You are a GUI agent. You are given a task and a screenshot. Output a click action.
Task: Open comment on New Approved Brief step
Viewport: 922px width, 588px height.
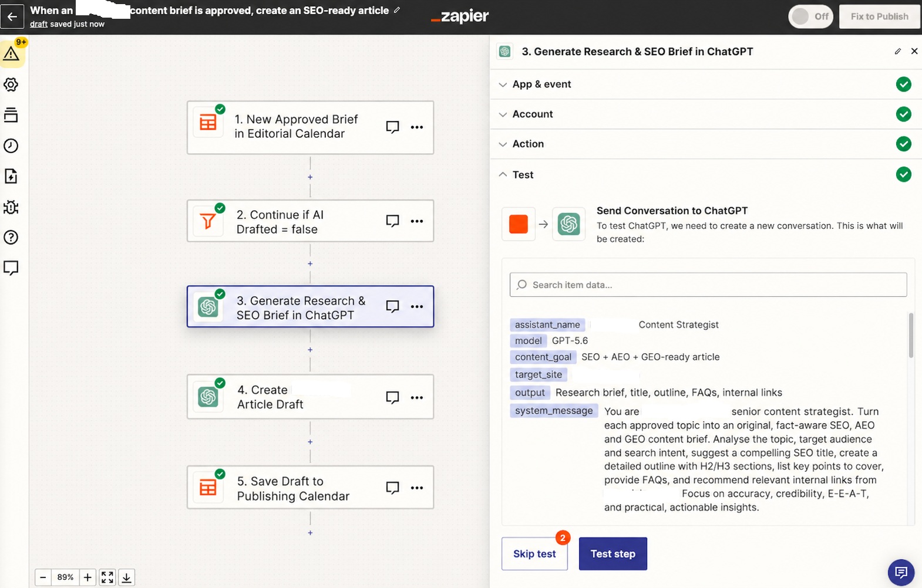[x=393, y=127]
